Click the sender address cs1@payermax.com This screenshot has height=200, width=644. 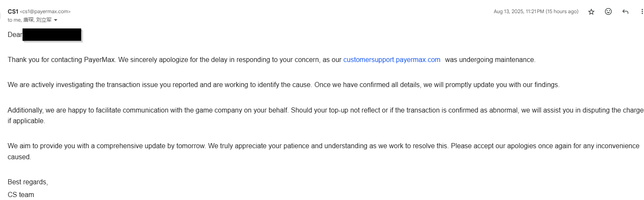click(x=45, y=12)
